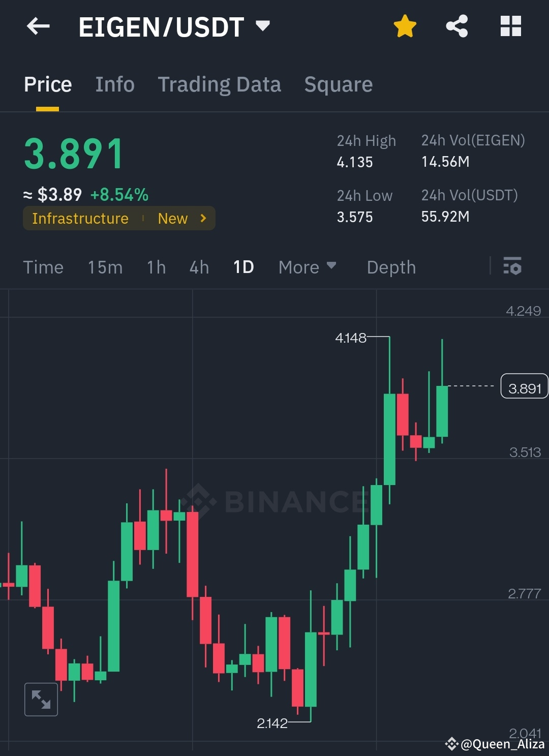The height and width of the screenshot is (756, 549).
Task: Open the grid layout panel icon
Action: coord(511,26)
